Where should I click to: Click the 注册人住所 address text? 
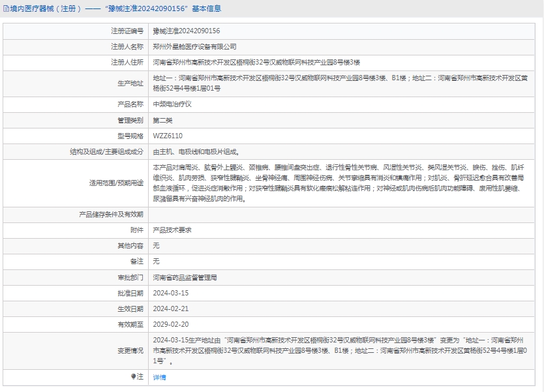(x=256, y=62)
